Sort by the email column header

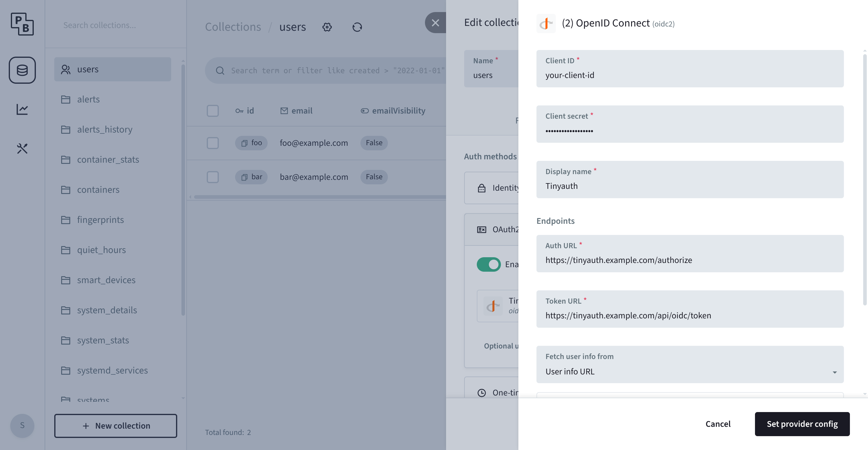[297, 111]
